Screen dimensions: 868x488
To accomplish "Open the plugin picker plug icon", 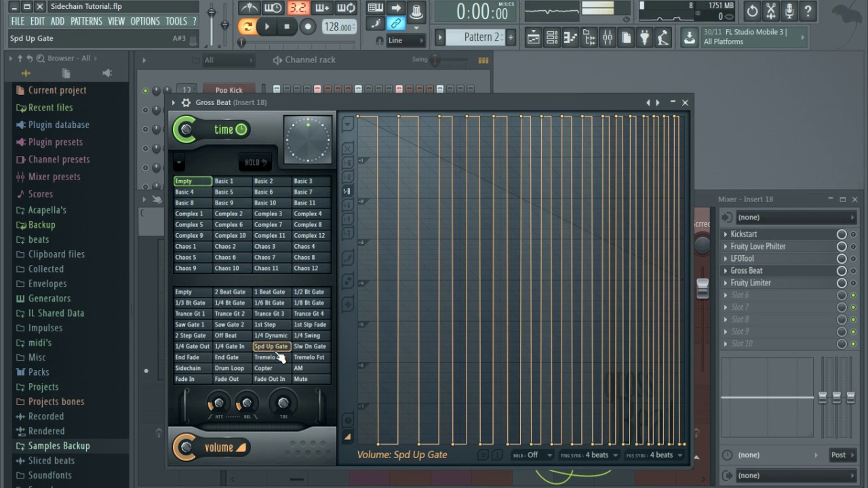I will (x=644, y=37).
